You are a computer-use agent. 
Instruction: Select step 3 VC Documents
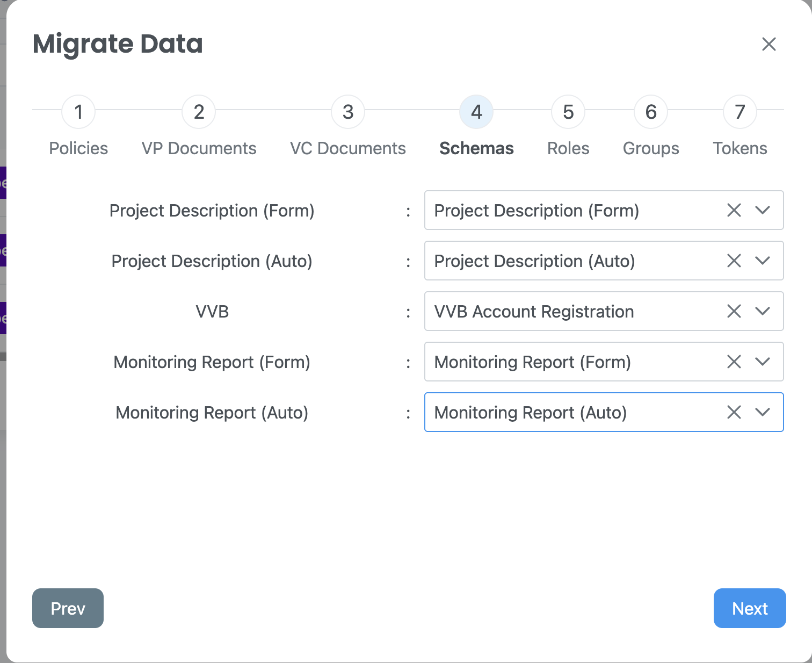(x=348, y=112)
